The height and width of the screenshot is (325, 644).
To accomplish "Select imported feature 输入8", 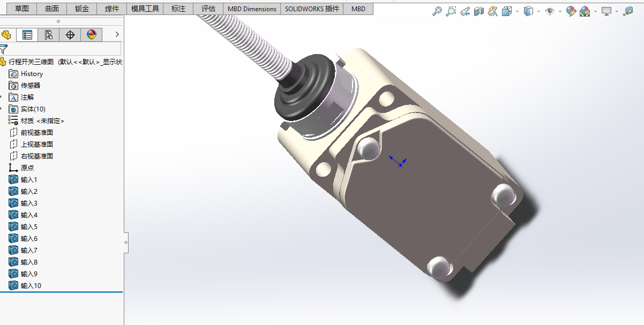I will (x=23, y=262).
